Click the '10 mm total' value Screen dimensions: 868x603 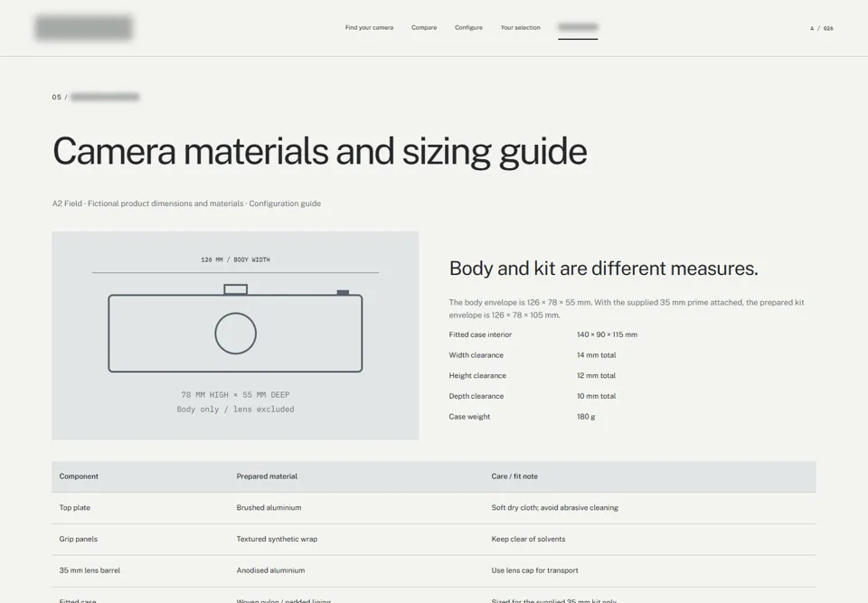point(596,396)
